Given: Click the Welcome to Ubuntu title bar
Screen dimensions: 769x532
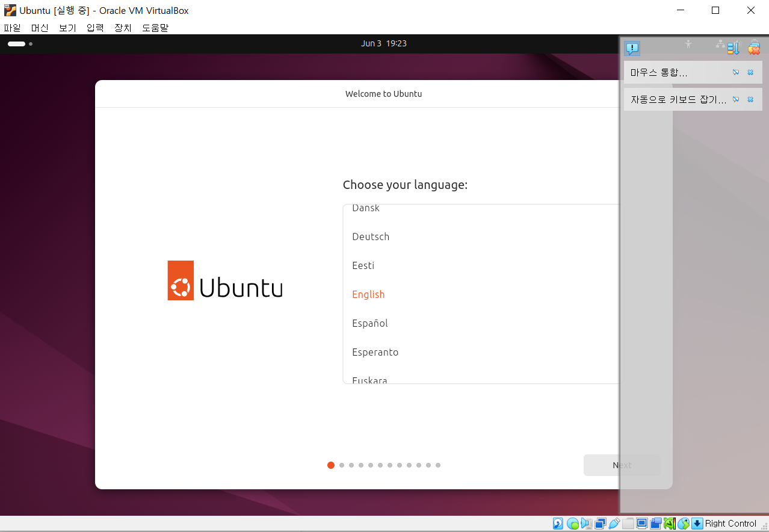Looking at the screenshot, I should click(x=384, y=94).
